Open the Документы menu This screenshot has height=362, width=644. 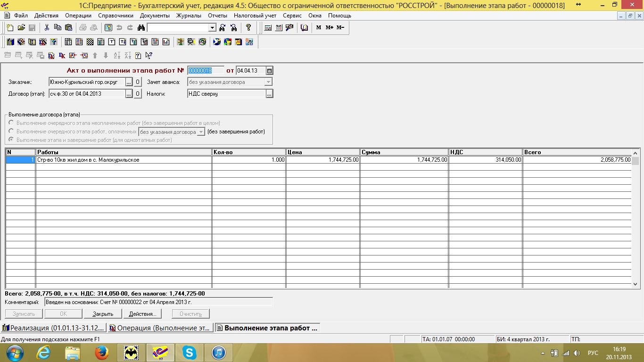[x=155, y=16]
